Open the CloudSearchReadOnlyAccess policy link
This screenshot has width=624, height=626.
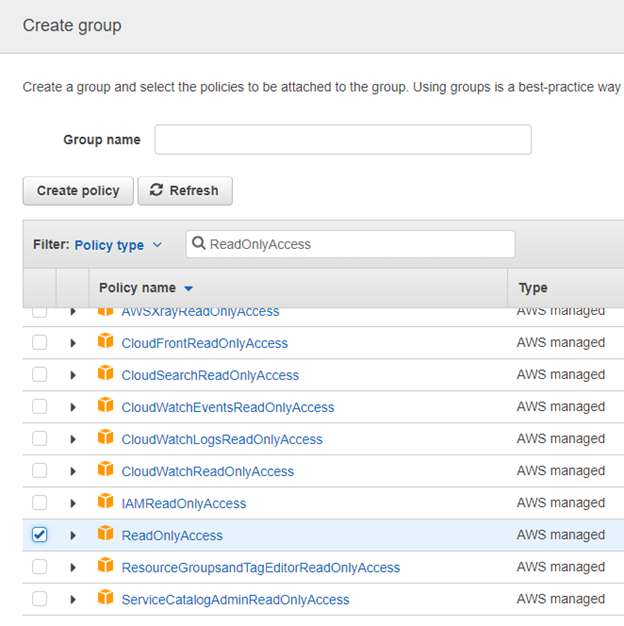210,375
